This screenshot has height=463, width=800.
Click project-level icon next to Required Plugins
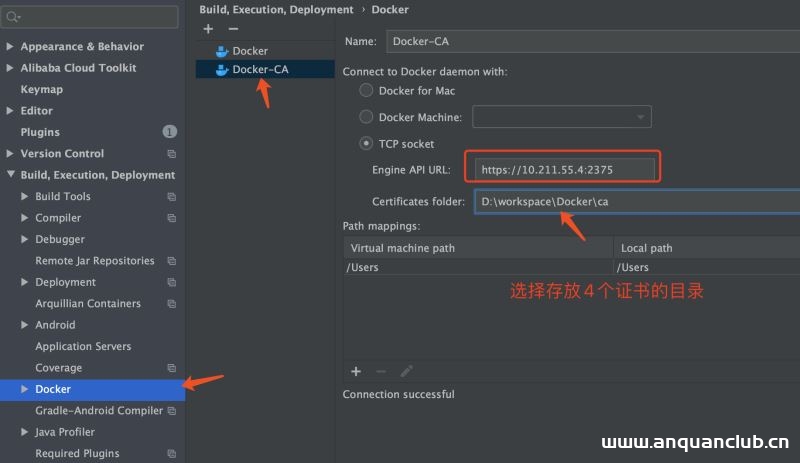click(x=171, y=454)
